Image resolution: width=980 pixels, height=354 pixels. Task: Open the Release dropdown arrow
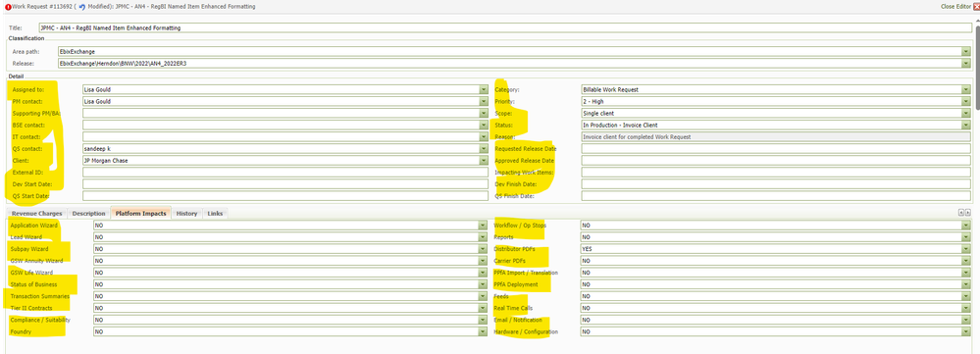click(x=966, y=63)
